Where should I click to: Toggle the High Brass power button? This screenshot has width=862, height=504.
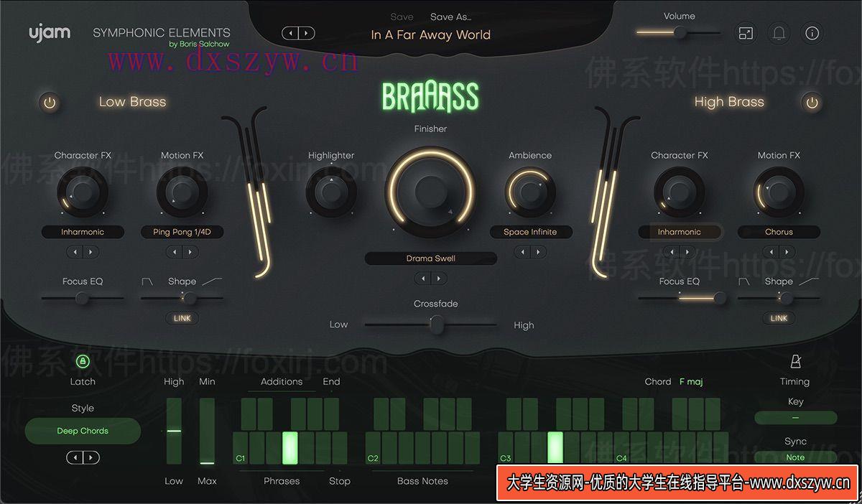pyautogui.click(x=812, y=103)
